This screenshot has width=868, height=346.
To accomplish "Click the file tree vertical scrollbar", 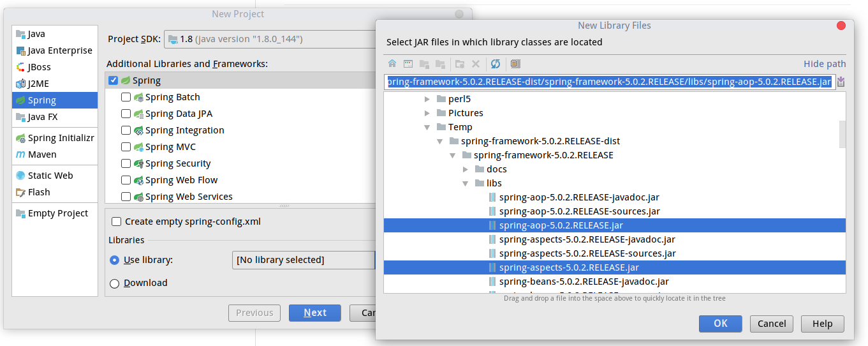I will (842, 134).
